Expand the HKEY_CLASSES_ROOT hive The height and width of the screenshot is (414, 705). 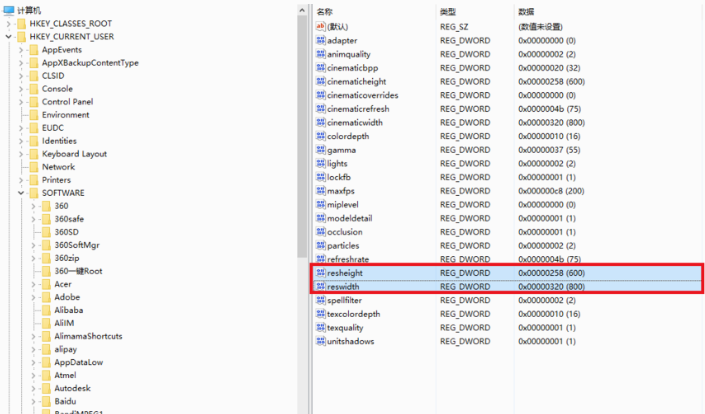click(x=9, y=23)
